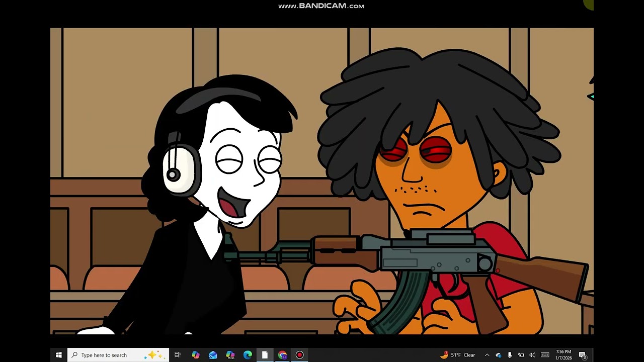Open the OneDrive cloud tray icon

point(499,355)
